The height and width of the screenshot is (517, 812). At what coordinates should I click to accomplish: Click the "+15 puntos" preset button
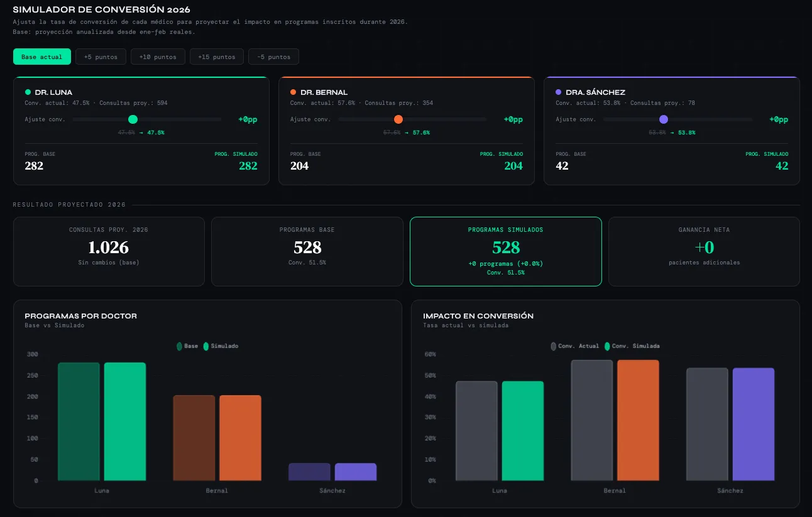(216, 57)
